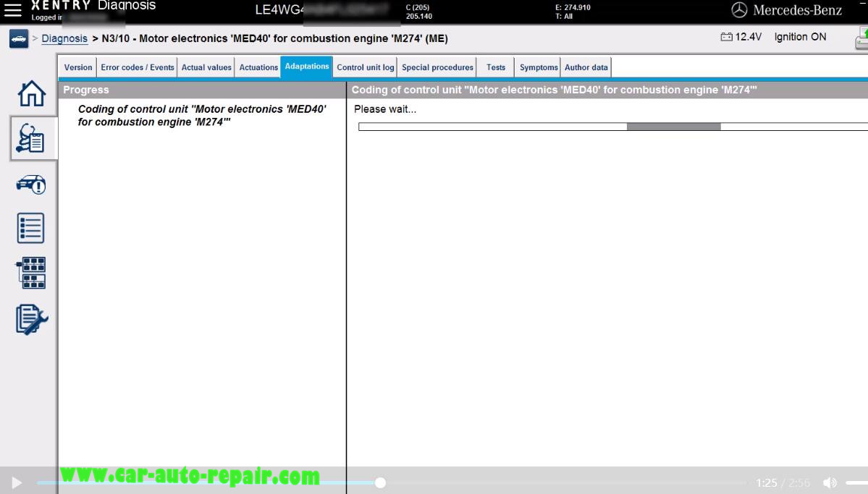Click the coding progress bar
Image resolution: width=868 pixels, height=494 pixels.
tap(612, 127)
